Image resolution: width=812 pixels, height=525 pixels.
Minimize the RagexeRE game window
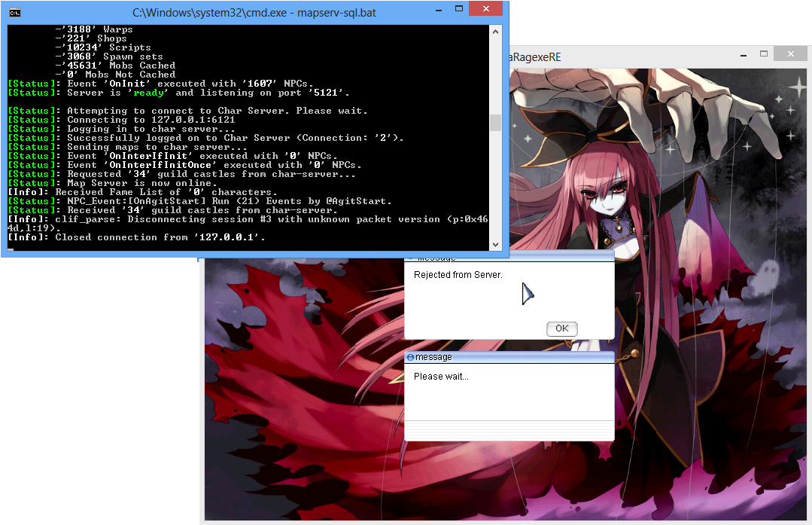(x=739, y=54)
